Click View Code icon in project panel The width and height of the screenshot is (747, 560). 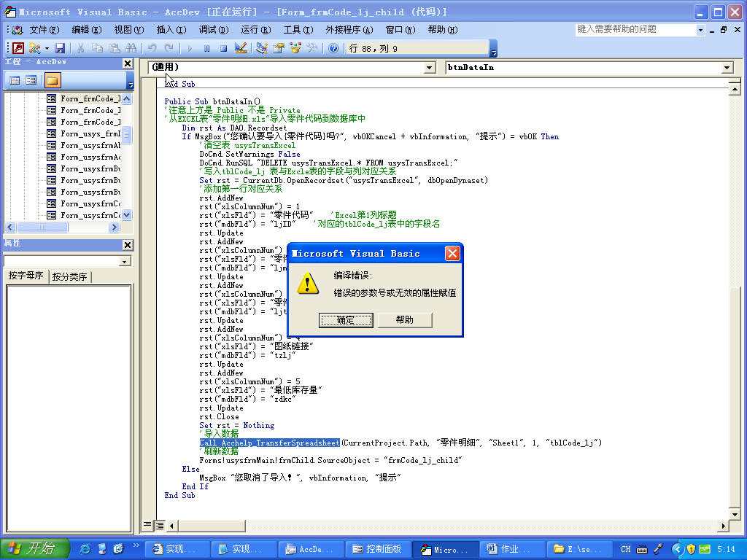(15, 80)
